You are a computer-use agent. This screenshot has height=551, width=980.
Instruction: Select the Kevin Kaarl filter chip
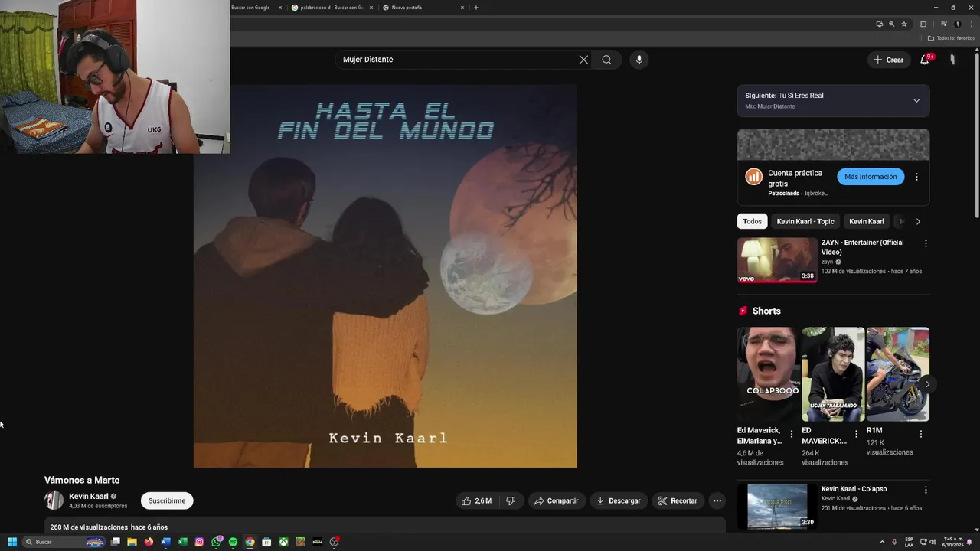click(x=866, y=221)
